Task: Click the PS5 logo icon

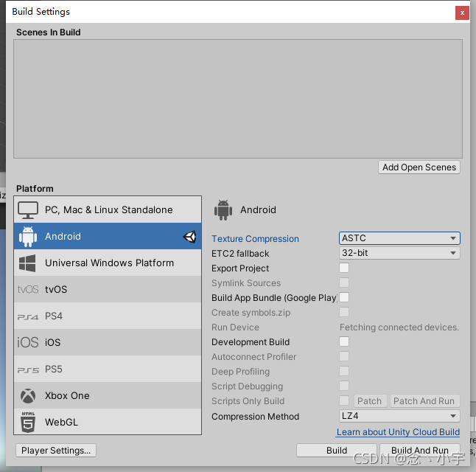Action: (28, 370)
